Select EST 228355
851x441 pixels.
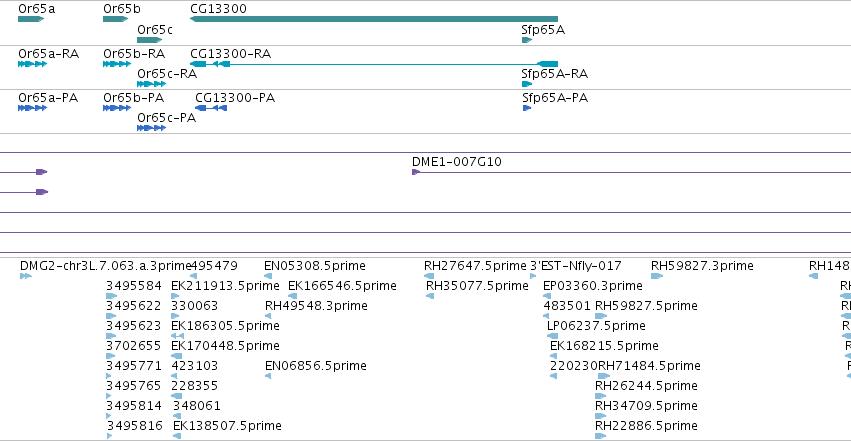click(177, 396)
